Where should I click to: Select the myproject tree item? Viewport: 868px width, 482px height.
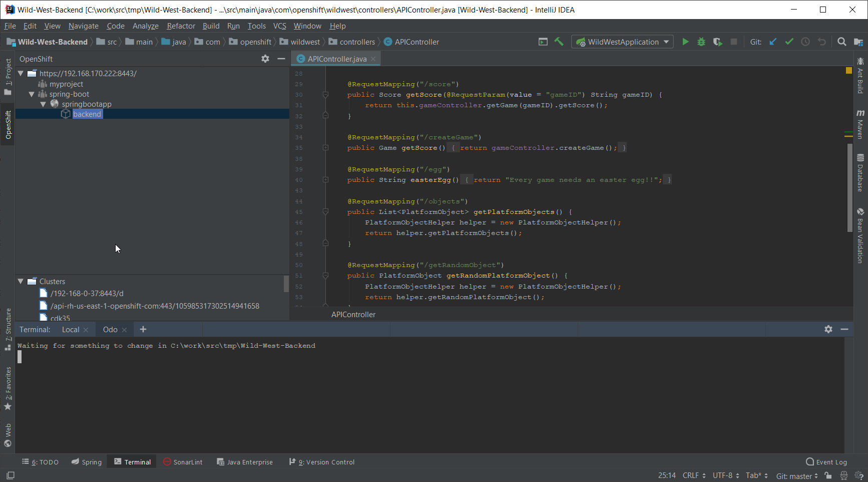pyautogui.click(x=66, y=84)
